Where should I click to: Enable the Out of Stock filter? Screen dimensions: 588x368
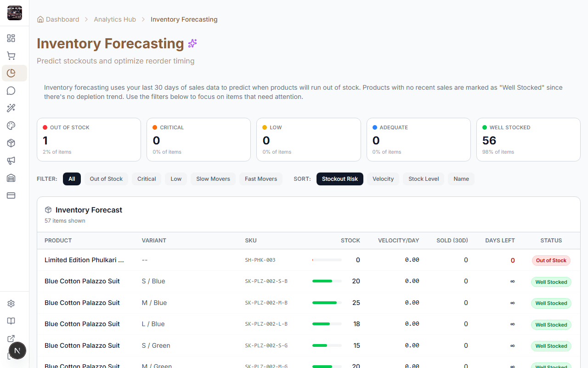(106, 178)
